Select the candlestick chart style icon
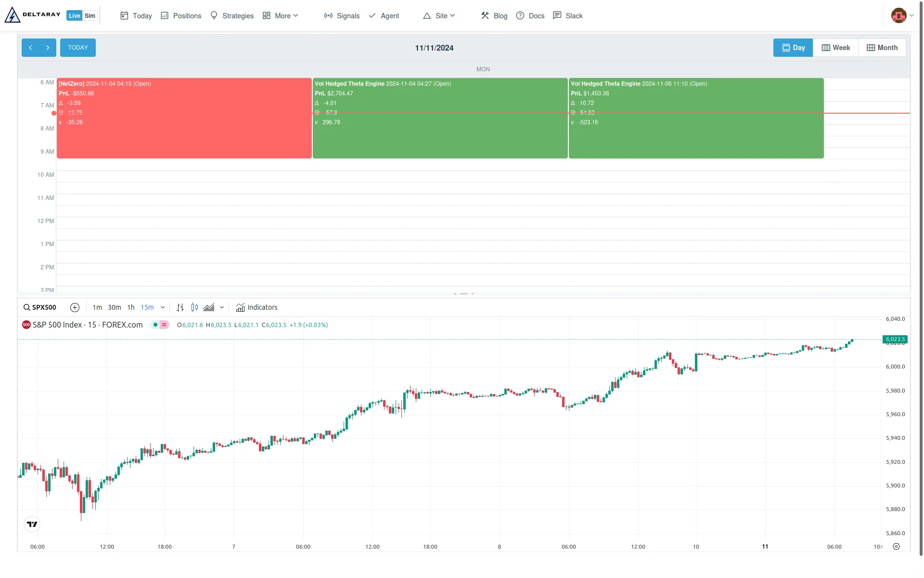 click(194, 307)
